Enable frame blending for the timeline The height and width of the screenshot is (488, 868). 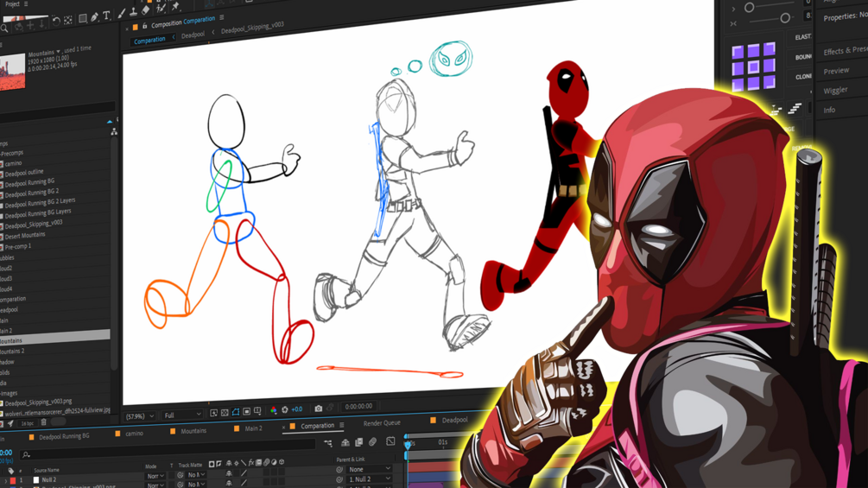click(358, 442)
